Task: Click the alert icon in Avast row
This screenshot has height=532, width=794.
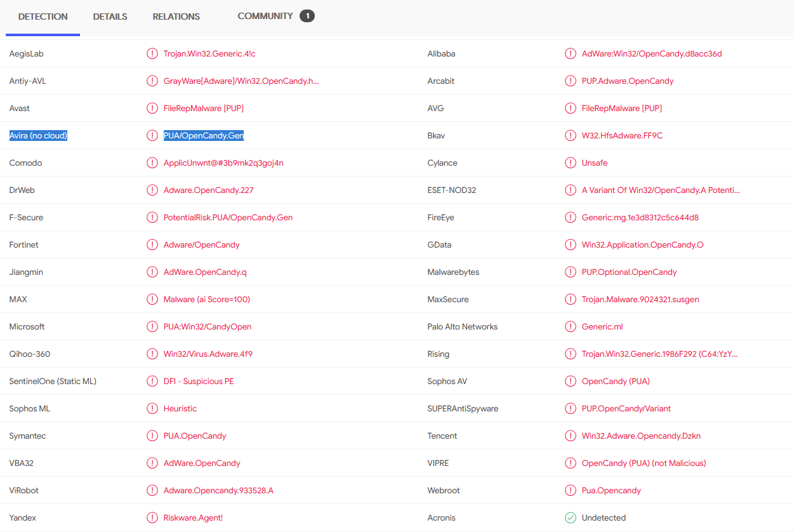Action: pyautogui.click(x=152, y=109)
